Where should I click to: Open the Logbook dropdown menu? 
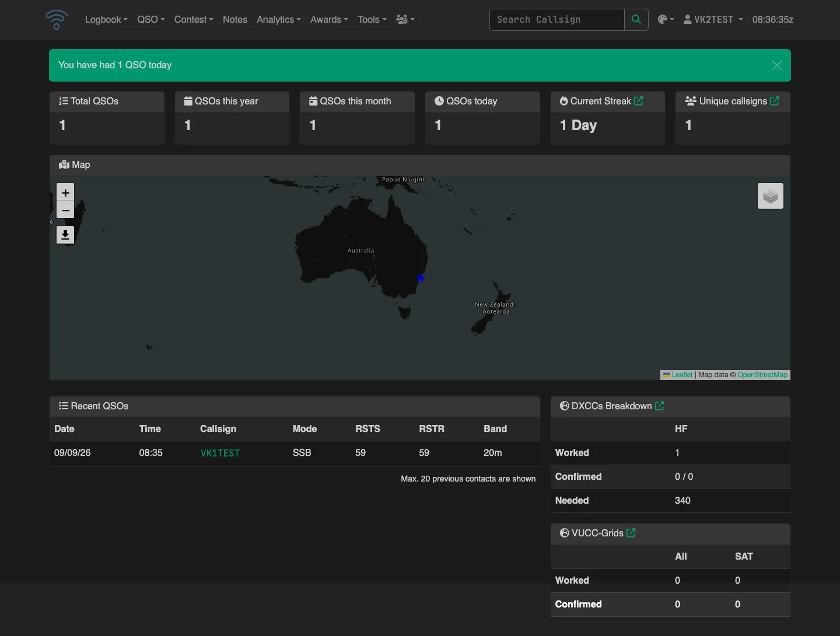click(x=106, y=19)
